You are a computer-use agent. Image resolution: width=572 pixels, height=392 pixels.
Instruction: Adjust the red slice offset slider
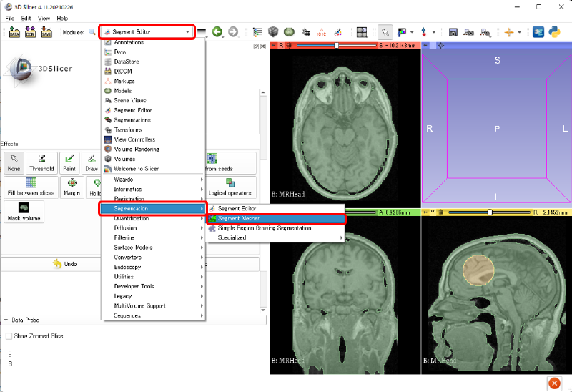tap(336, 46)
